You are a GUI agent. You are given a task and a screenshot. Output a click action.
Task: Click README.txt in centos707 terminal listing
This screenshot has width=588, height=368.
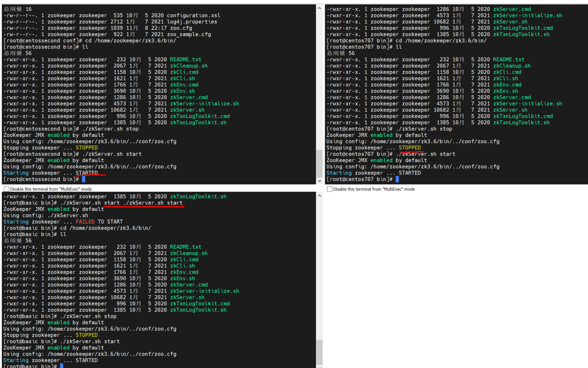click(x=509, y=59)
